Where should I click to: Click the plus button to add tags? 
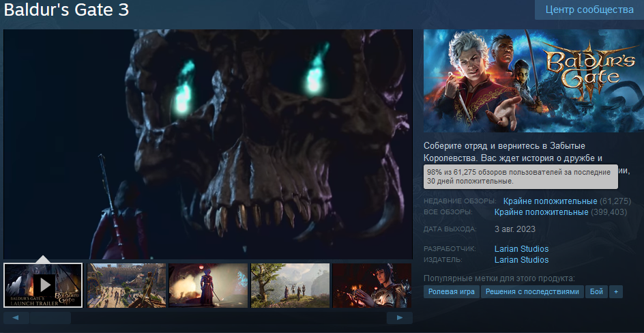[615, 291]
